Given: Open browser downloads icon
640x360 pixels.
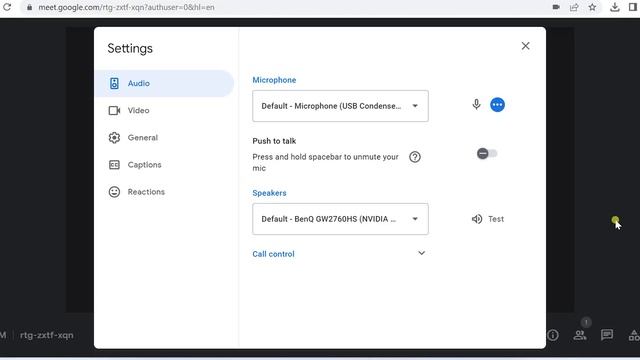Looking at the screenshot, I should [x=615, y=7].
